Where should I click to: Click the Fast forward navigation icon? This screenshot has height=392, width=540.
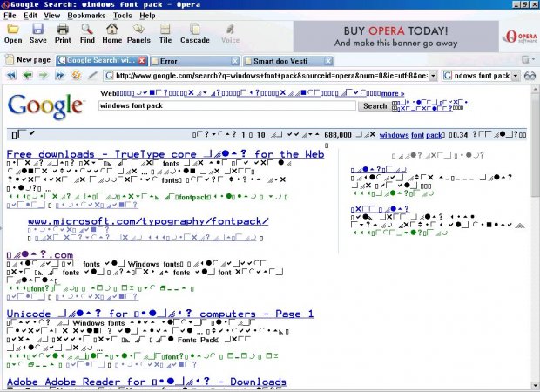(x=59, y=75)
